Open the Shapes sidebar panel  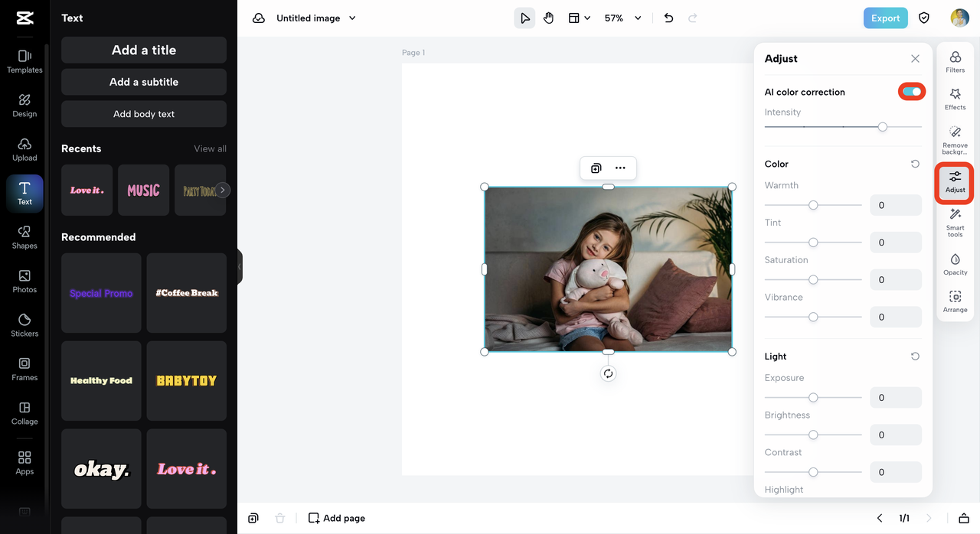coord(24,237)
